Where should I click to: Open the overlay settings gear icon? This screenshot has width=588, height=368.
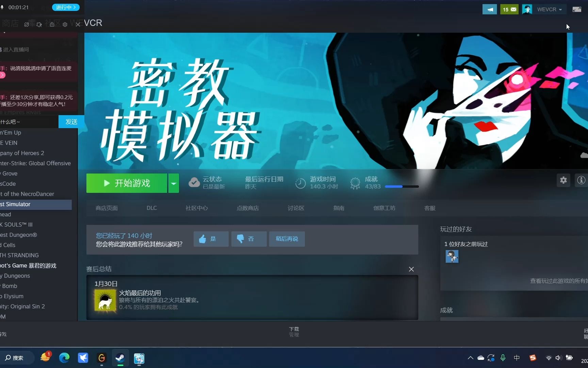pyautogui.click(x=65, y=25)
